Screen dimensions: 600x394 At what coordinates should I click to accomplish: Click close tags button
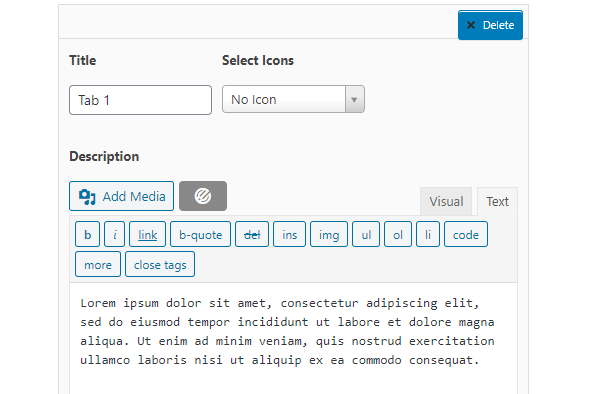point(160,264)
